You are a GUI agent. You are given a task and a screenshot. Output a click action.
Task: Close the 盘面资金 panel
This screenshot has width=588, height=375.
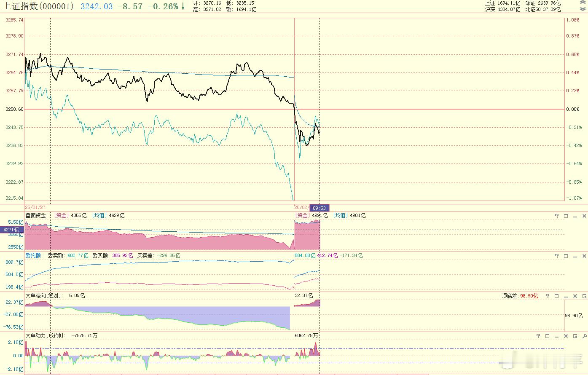[x=584, y=216]
